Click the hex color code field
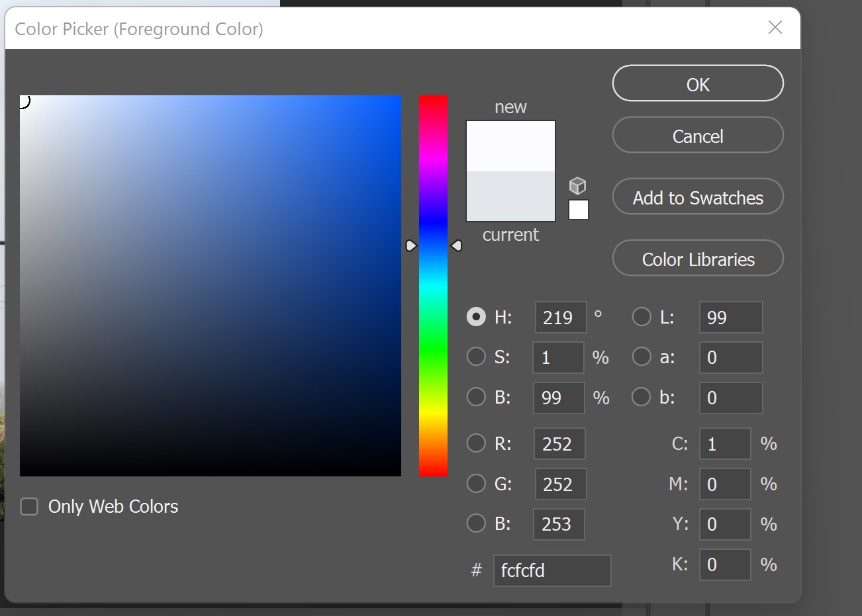 [551, 570]
